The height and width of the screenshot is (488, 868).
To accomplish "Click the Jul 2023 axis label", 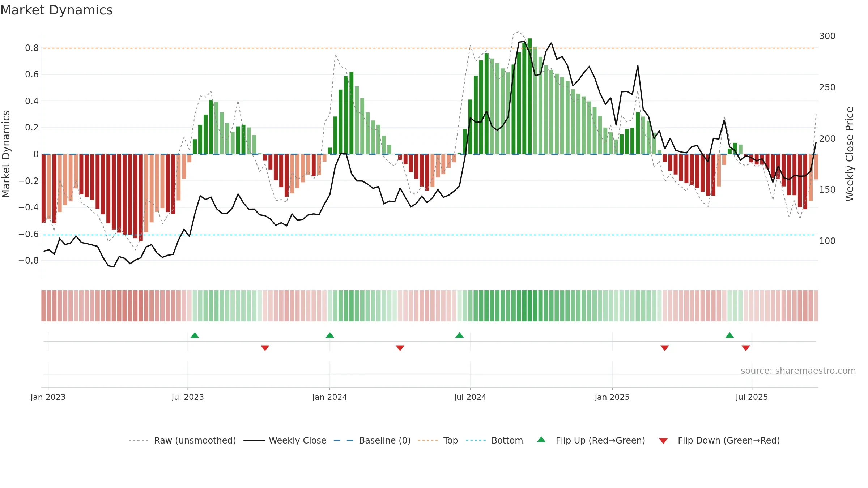I will click(188, 397).
